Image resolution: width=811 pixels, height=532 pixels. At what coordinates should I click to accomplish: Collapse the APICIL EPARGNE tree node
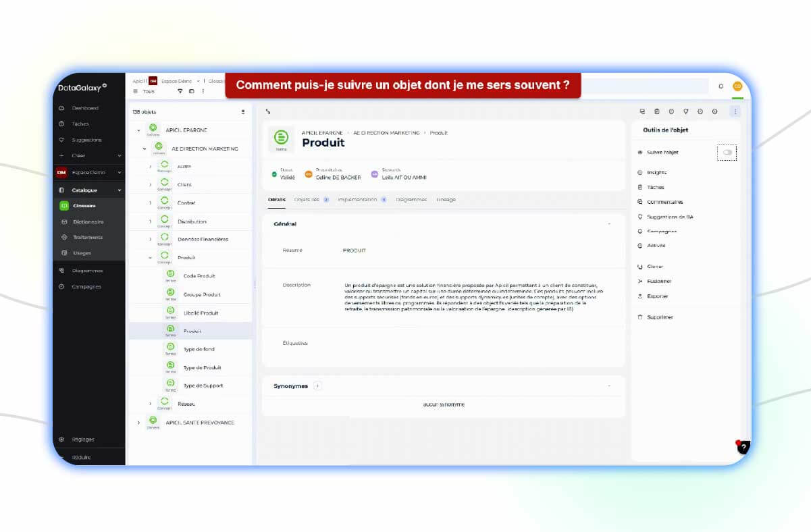coord(139,130)
